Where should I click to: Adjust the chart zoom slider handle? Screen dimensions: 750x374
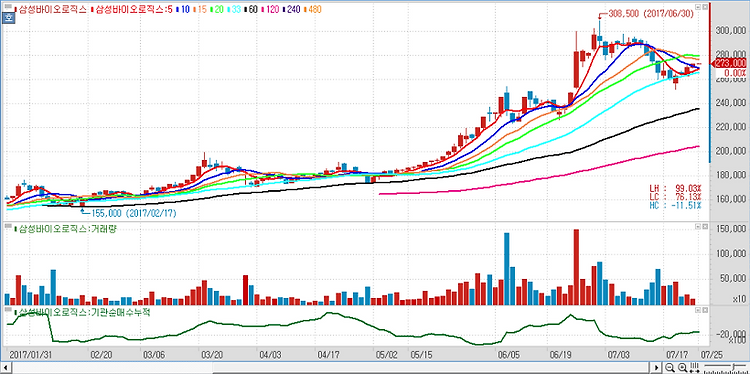pyautogui.click(x=733, y=367)
